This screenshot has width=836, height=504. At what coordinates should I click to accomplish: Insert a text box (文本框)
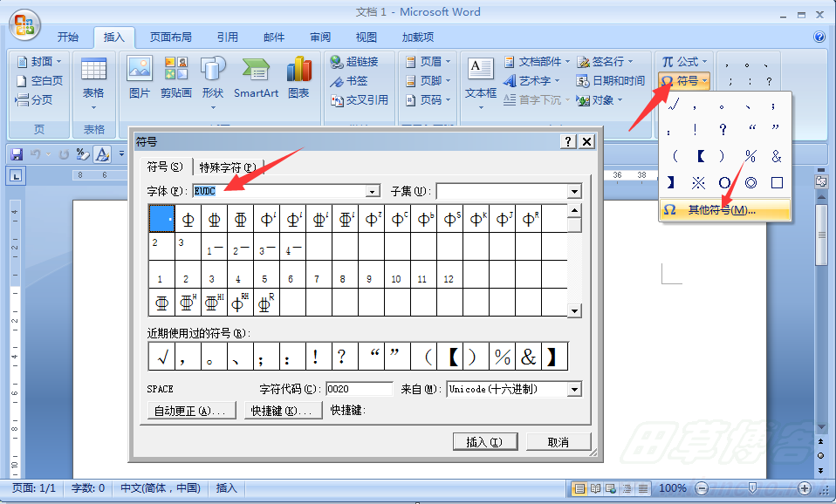tap(480, 83)
